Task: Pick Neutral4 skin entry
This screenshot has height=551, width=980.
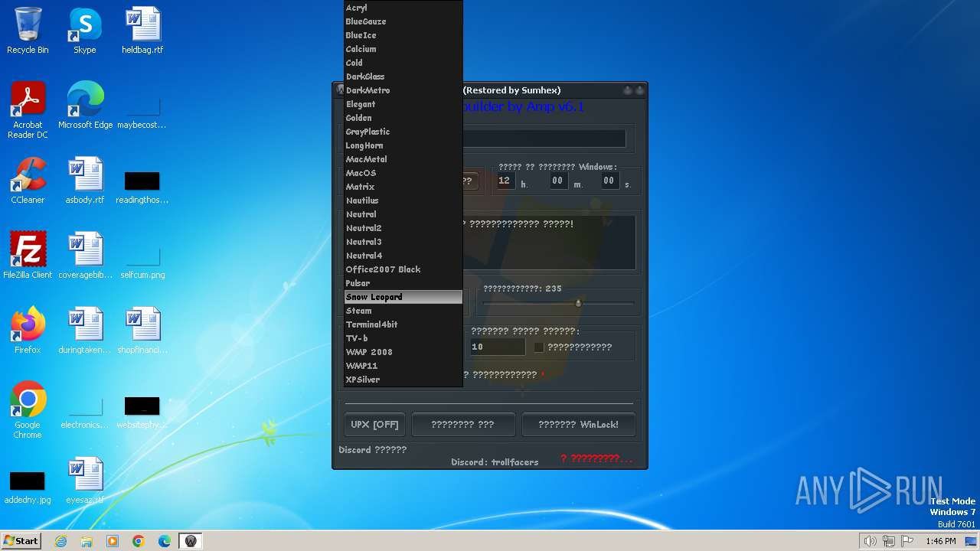Action: coord(403,256)
